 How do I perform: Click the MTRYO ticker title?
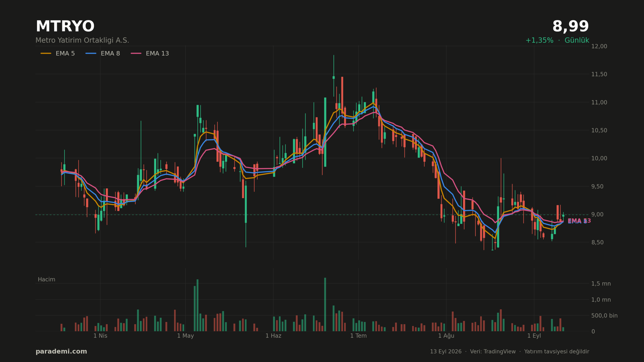(x=65, y=27)
